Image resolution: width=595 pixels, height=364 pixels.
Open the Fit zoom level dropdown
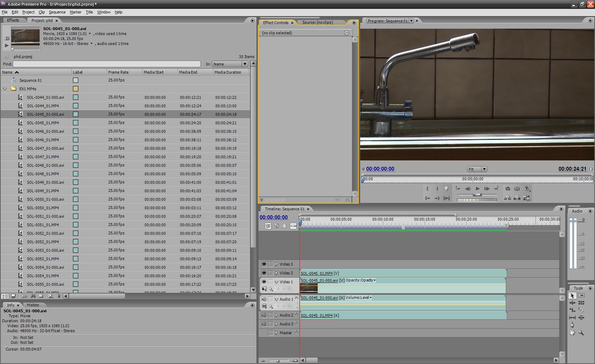pyautogui.click(x=477, y=169)
